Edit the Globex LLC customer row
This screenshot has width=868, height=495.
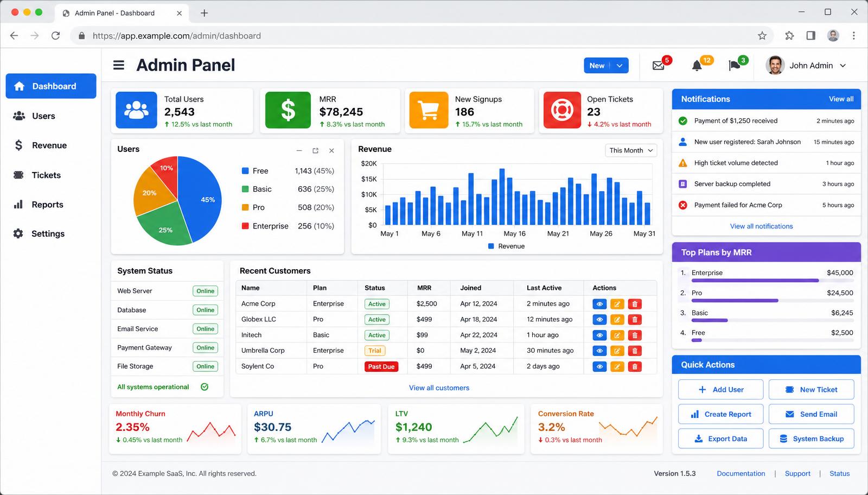point(617,320)
